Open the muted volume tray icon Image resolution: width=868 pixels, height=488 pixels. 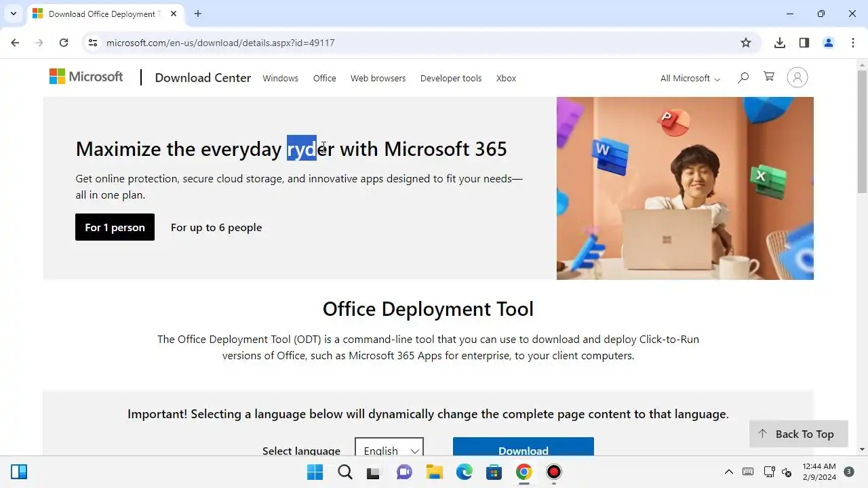787,472
